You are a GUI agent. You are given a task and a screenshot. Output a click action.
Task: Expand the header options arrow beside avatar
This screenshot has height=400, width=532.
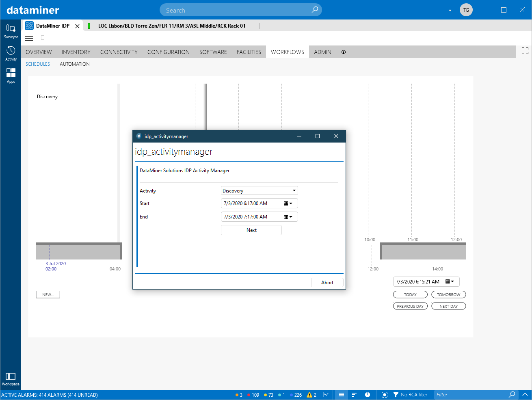450,10
